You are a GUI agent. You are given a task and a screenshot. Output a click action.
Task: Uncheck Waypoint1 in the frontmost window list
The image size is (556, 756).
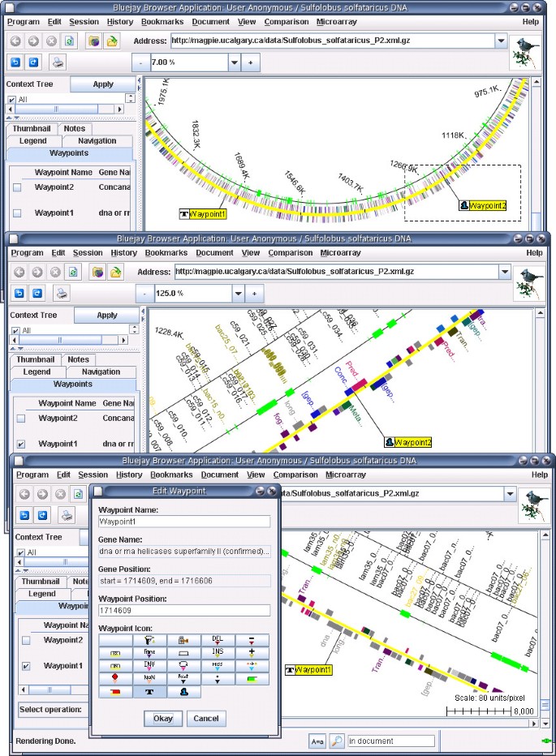[27, 666]
